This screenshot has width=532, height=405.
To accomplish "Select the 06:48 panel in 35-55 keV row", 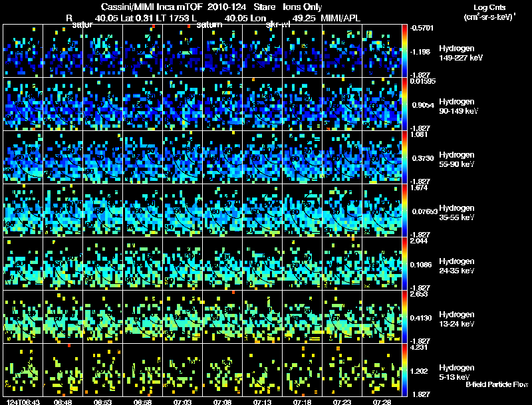I will (x=63, y=211).
